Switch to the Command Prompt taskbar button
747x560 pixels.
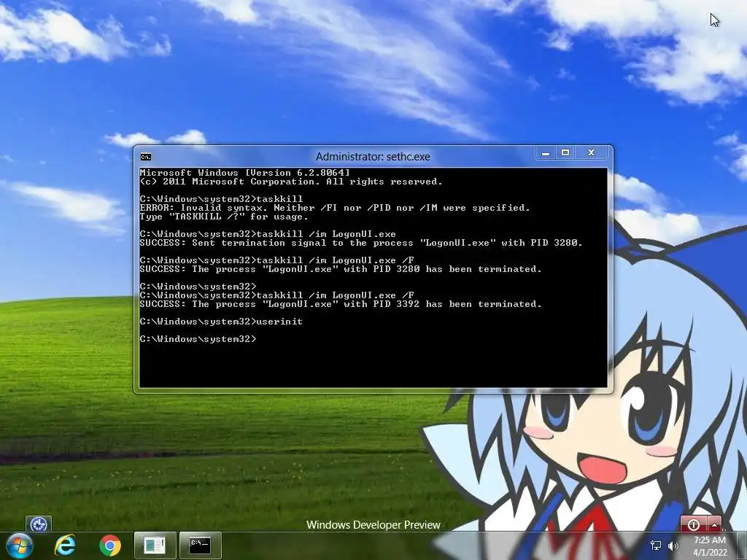coord(200,545)
